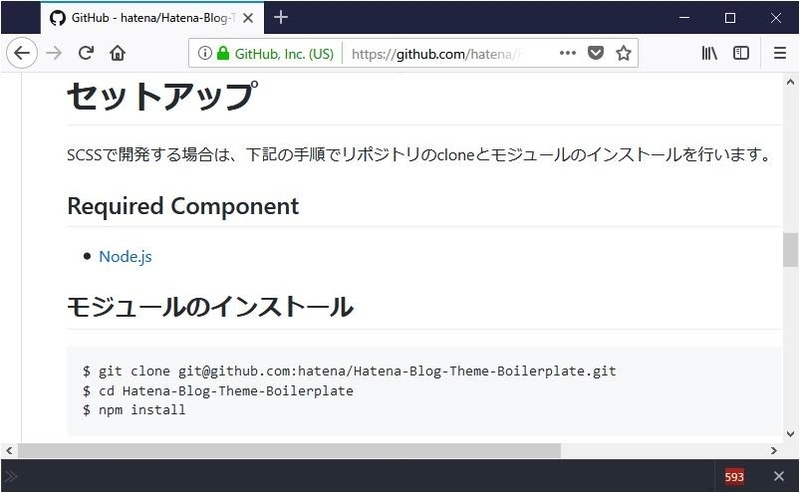The height and width of the screenshot is (493, 800).
Task: Open the Library view icon
Action: [709, 54]
